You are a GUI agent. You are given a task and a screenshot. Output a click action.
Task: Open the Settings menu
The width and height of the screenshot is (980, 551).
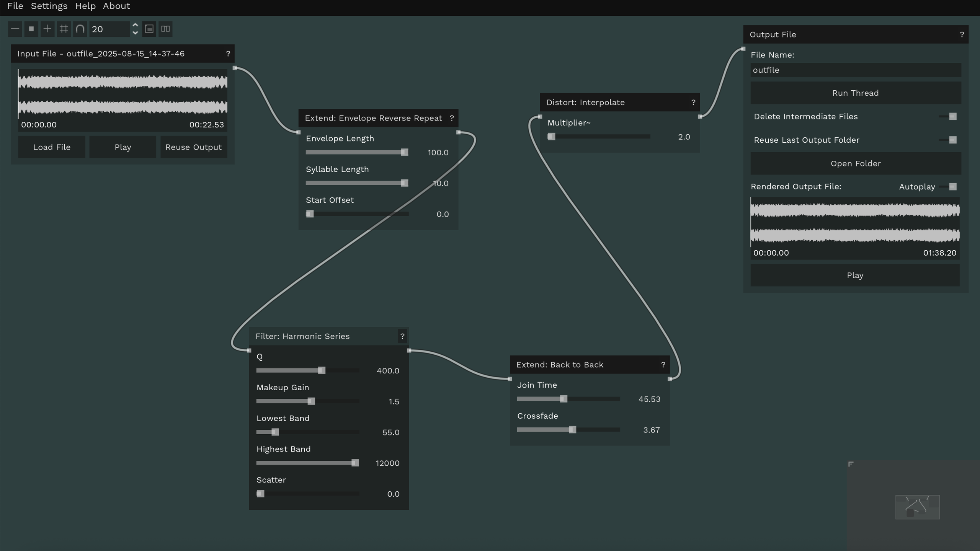click(x=49, y=6)
